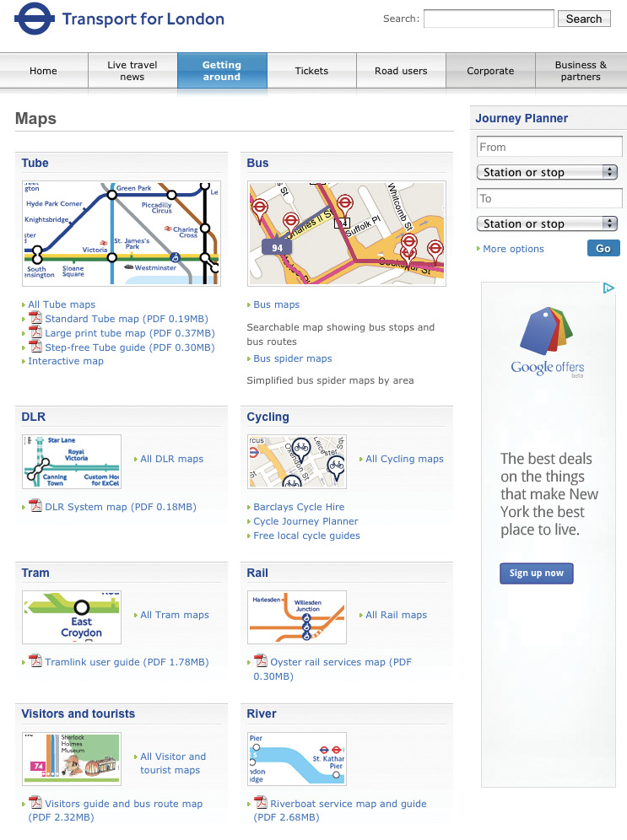
Task: Expand the To 'Station or stop' dropdown
Action: point(547,223)
